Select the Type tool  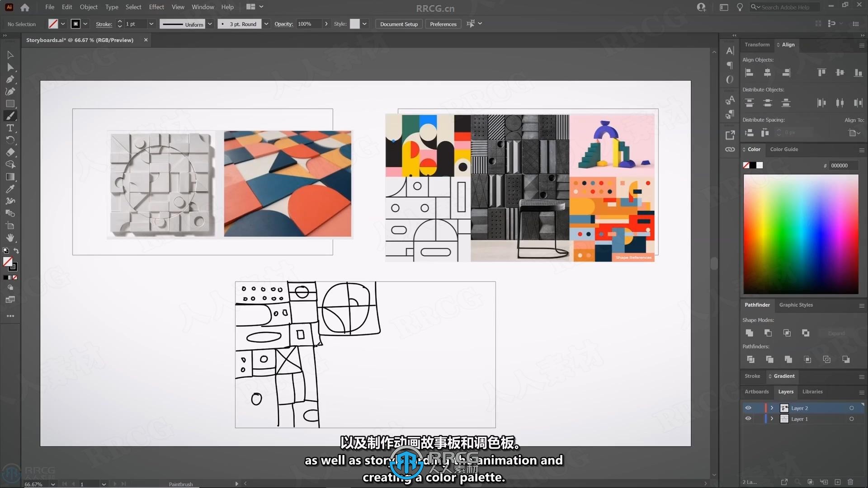click(x=10, y=127)
